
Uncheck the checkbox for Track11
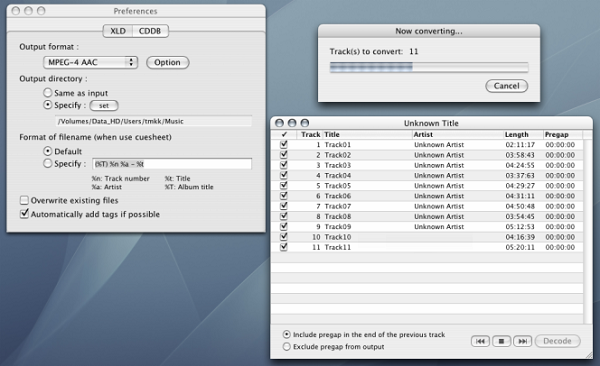click(x=284, y=247)
